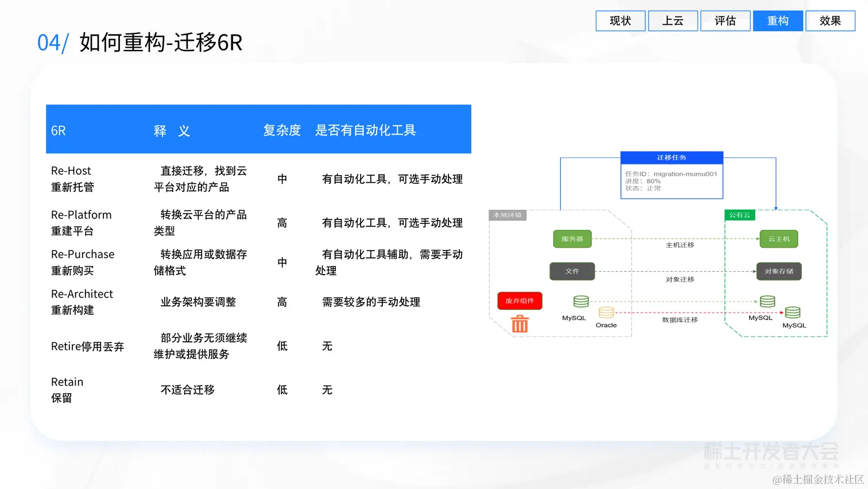Click the 进度: 80% text
The width and height of the screenshot is (868, 489).
pos(643,181)
